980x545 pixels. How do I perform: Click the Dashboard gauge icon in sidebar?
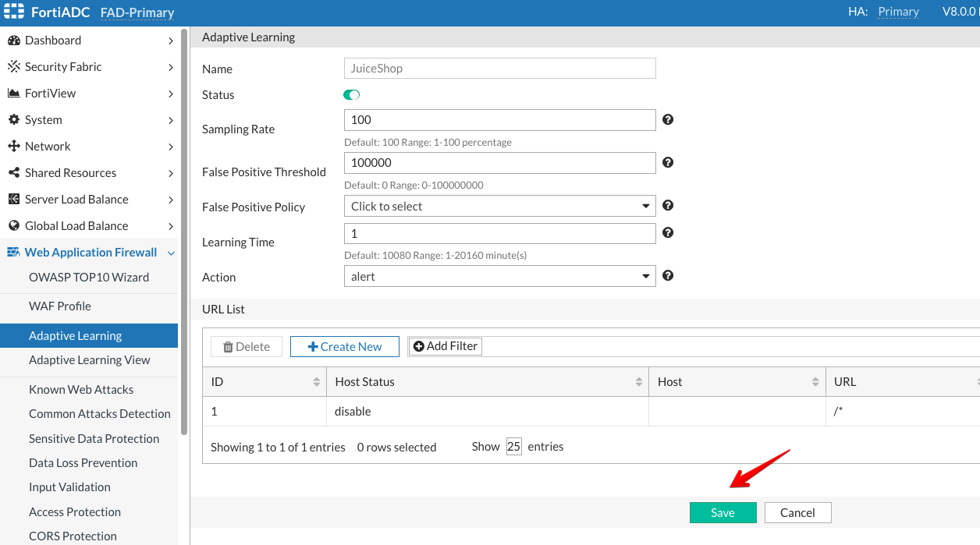13,41
